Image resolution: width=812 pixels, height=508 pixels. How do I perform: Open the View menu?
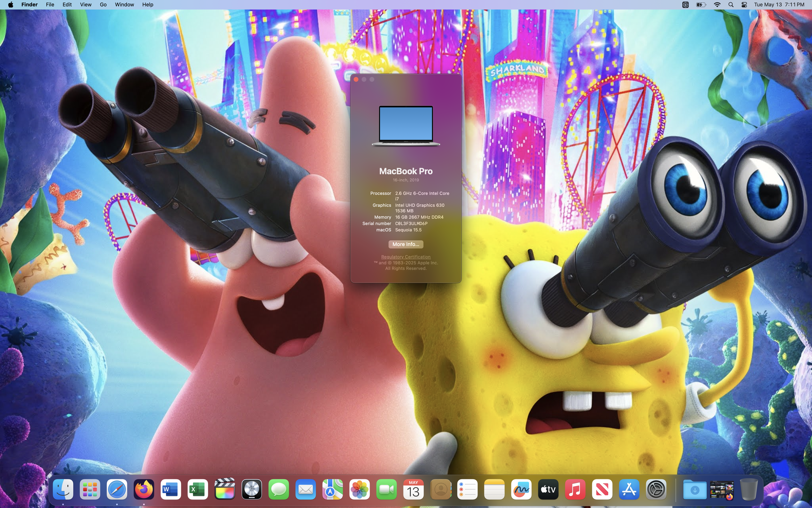86,5
